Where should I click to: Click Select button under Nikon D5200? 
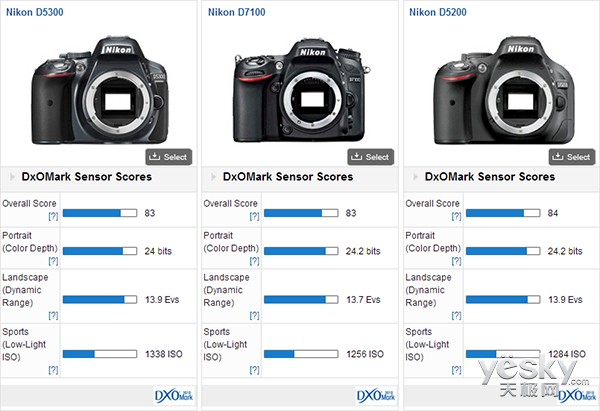pyautogui.click(x=572, y=157)
